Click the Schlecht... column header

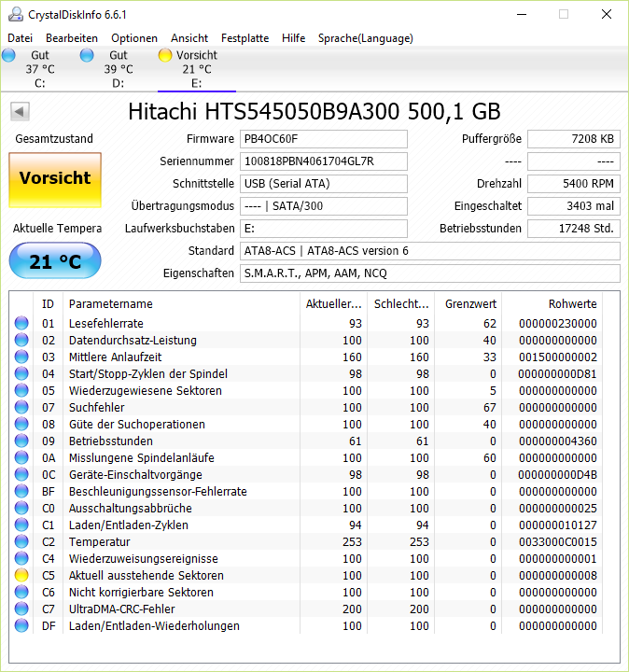tap(400, 304)
